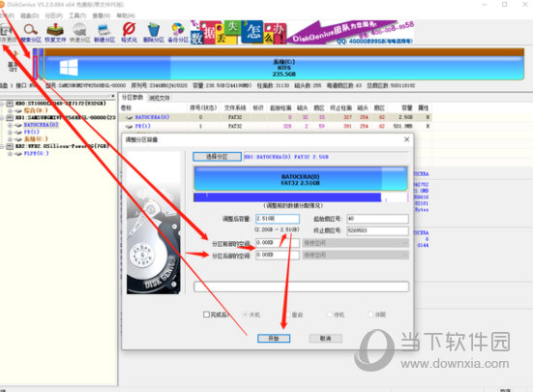The width and height of the screenshot is (533, 392).
Task: Open Search Partition (搜索分区) magnifier tool
Action: click(x=31, y=33)
